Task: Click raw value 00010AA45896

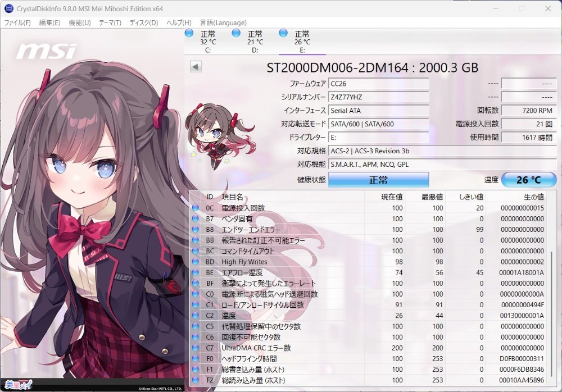Action: click(x=522, y=380)
